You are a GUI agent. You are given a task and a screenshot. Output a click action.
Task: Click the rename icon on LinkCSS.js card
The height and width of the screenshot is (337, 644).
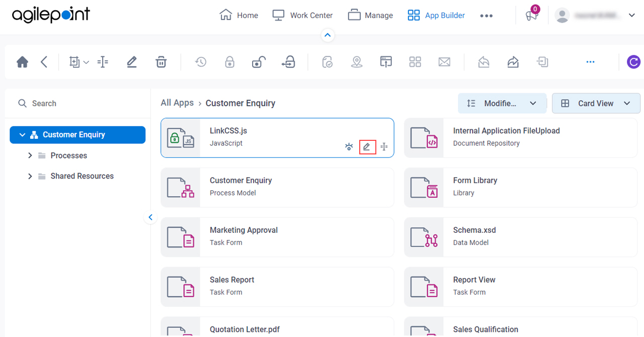click(x=384, y=147)
